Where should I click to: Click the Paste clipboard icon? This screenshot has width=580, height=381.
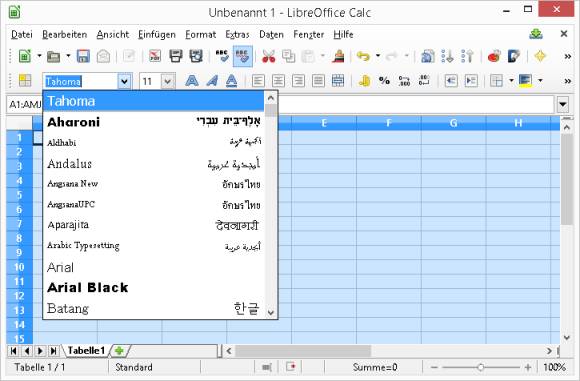308,56
